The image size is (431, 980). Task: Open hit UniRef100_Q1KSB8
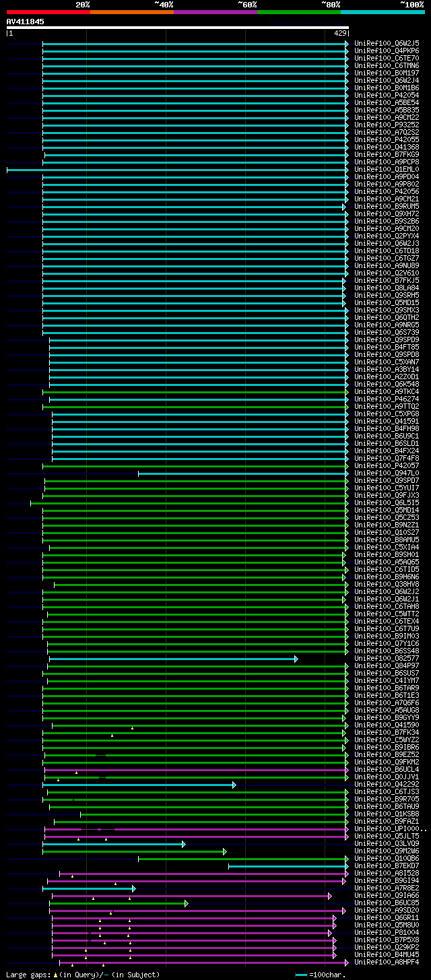click(x=387, y=814)
